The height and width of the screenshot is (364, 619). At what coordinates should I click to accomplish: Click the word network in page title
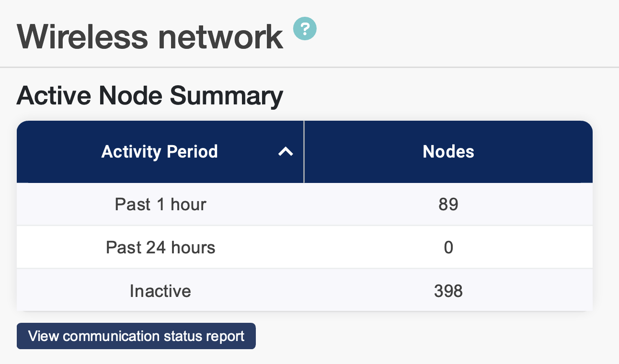point(220,37)
